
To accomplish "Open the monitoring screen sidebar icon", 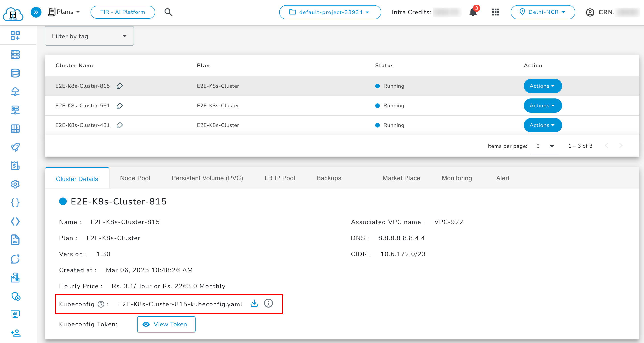I will pyautogui.click(x=15, y=314).
